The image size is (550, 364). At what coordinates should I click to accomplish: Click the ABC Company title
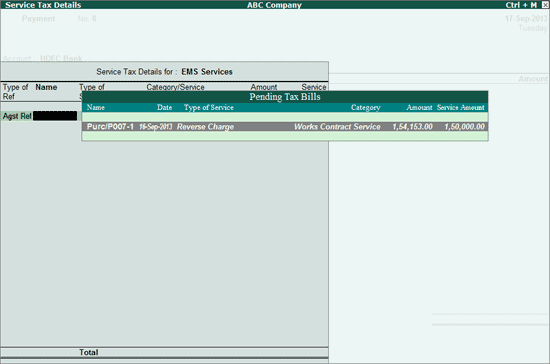[x=274, y=5]
